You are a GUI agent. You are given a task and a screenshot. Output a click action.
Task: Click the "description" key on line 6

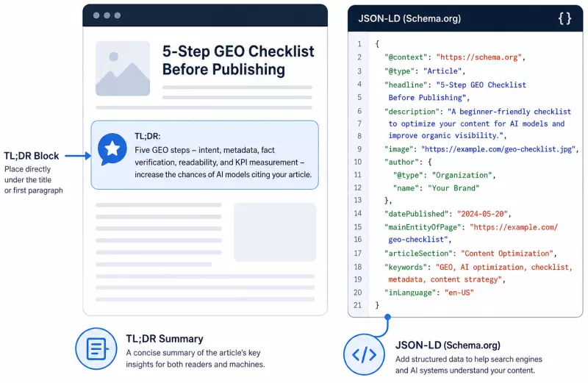pyautogui.click(x=412, y=112)
